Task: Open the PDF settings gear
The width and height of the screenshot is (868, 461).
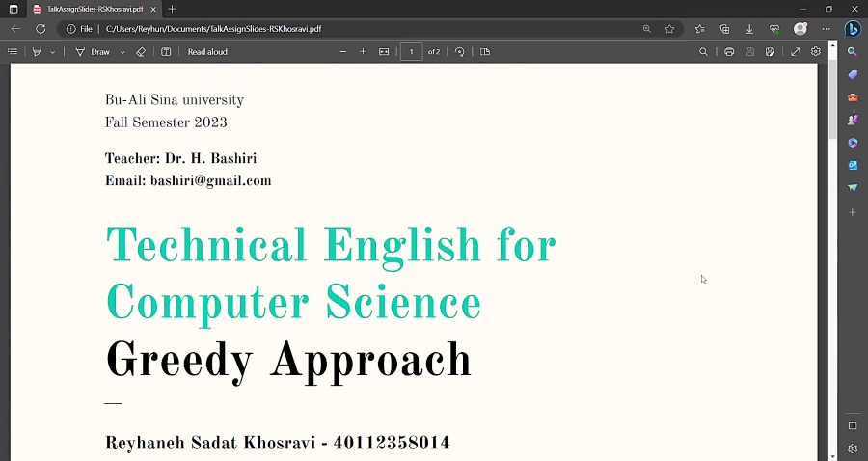Action: 816,52
